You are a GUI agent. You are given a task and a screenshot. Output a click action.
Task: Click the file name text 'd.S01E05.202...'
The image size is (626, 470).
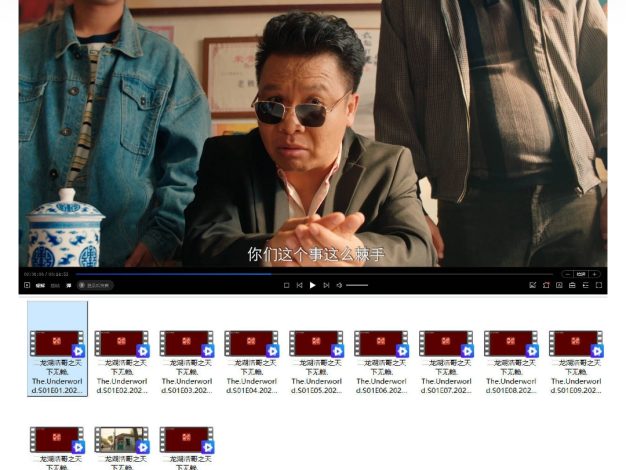click(x=316, y=390)
